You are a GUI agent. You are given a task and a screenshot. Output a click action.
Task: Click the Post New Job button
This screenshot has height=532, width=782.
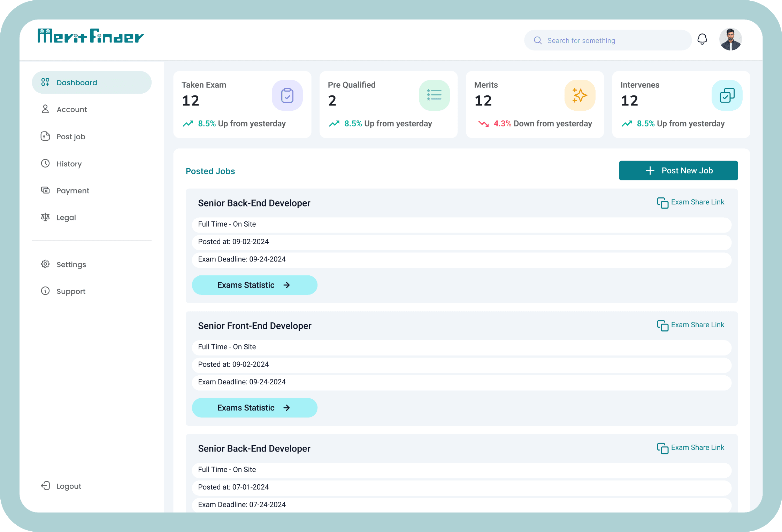pos(678,171)
